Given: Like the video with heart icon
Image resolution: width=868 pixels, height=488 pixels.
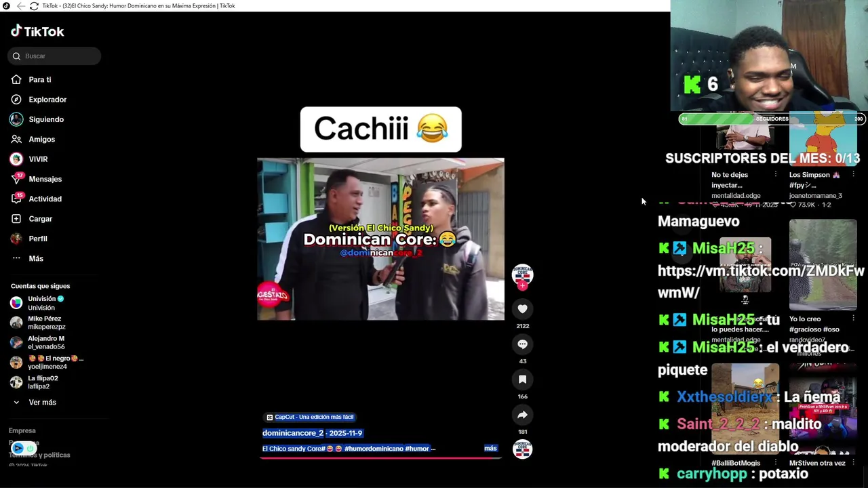Looking at the screenshot, I should [522, 309].
